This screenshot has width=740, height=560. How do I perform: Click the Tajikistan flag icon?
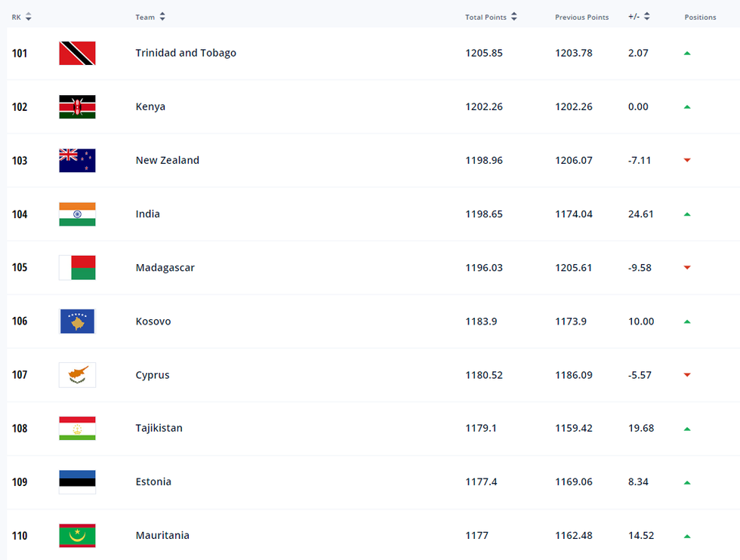77,429
